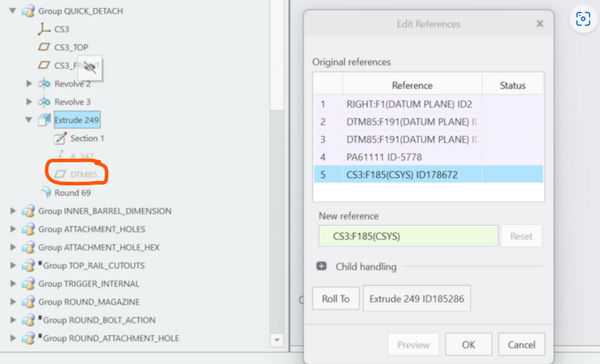
Task: Click the Group TRIGGER_INTERNAL group icon
Action: pyautogui.click(x=29, y=283)
